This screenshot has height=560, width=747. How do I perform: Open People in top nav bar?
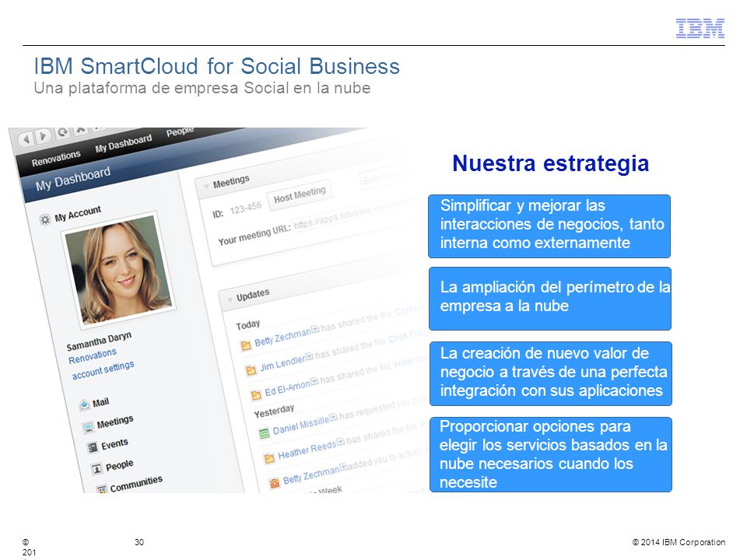(x=180, y=131)
